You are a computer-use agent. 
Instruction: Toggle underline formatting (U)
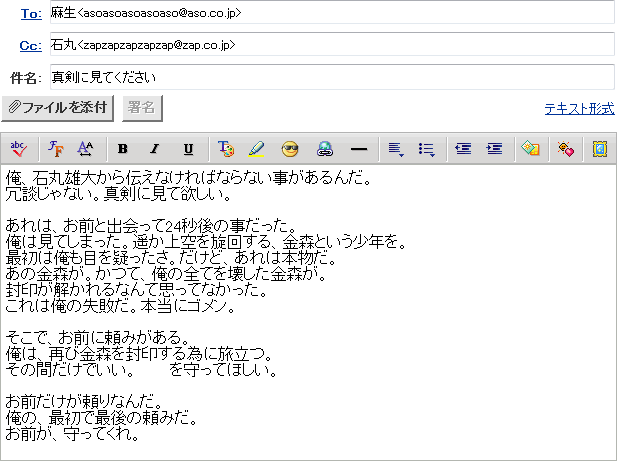(188, 149)
